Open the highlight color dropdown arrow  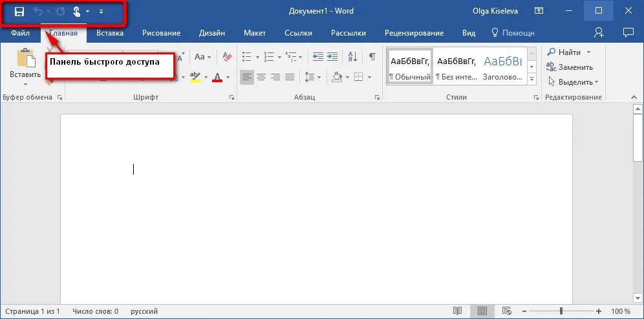point(206,77)
